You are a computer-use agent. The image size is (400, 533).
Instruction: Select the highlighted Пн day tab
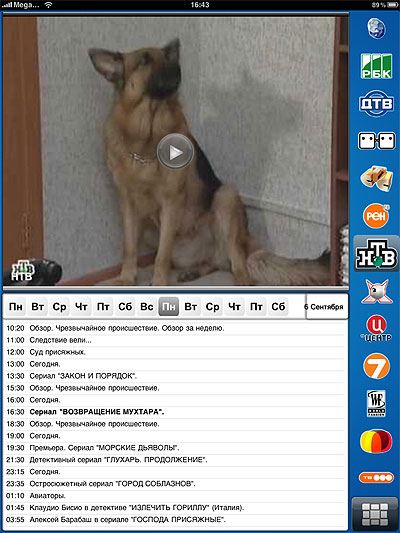pyautogui.click(x=169, y=307)
